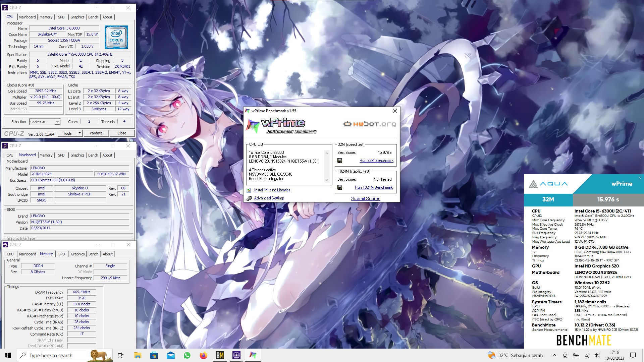Image resolution: width=644 pixels, height=362 pixels.
Task: Open the Mainboard tab in top CPU-Z window
Action: point(27,17)
